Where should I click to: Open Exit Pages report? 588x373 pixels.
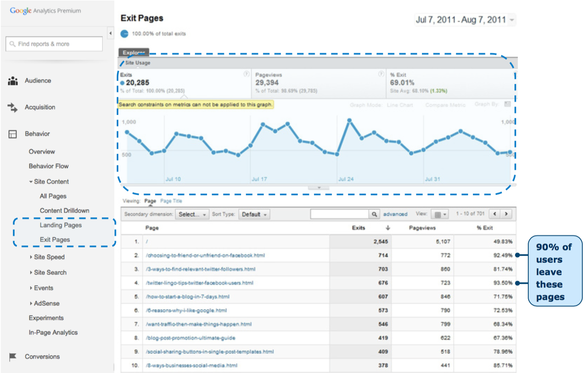55,240
